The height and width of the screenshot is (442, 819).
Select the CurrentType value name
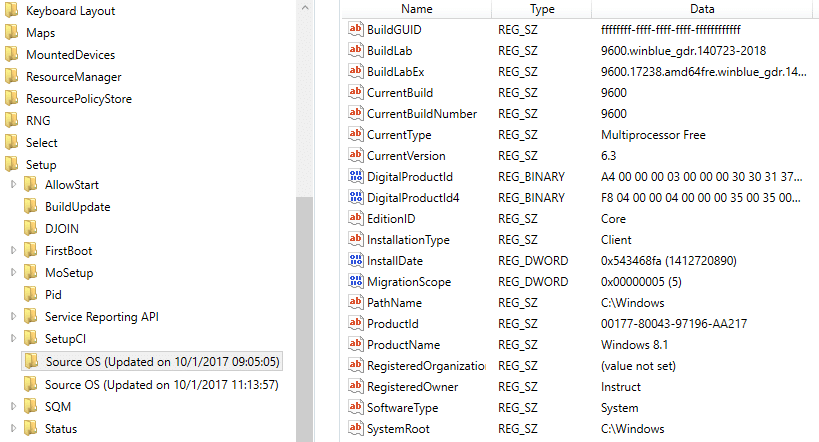coord(399,135)
